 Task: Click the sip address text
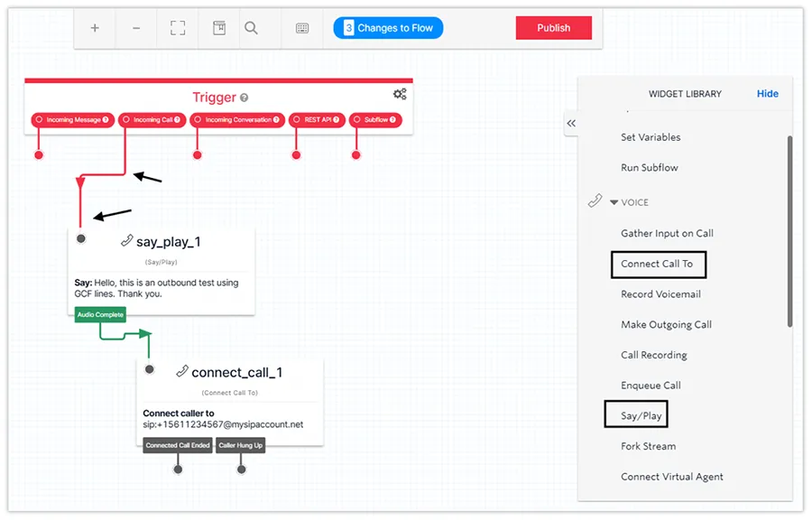tap(223, 424)
